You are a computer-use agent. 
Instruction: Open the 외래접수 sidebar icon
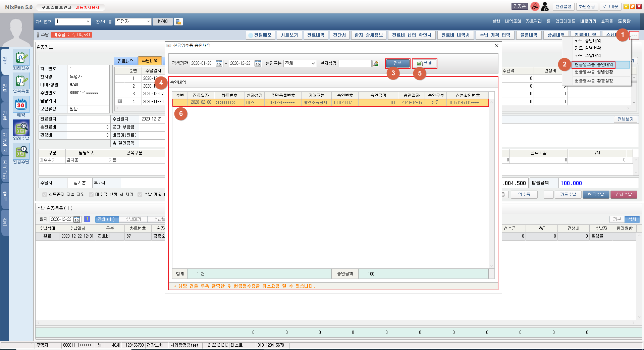[21, 58]
